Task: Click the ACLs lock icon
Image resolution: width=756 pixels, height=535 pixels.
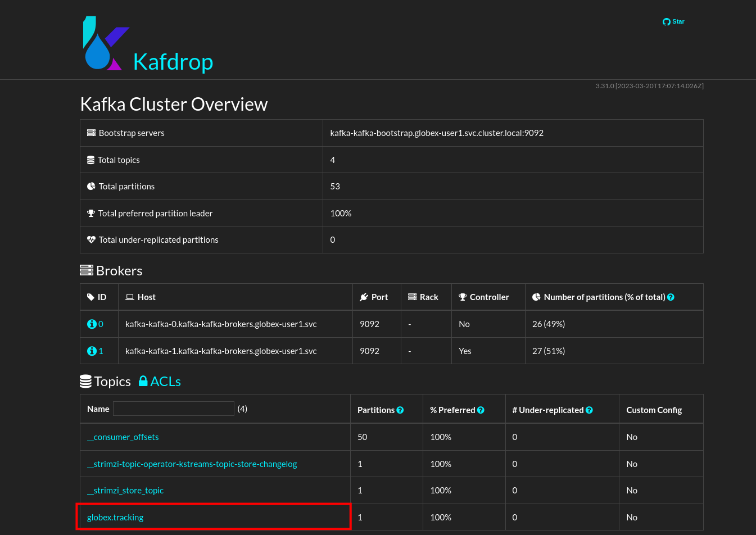Action: (x=143, y=381)
